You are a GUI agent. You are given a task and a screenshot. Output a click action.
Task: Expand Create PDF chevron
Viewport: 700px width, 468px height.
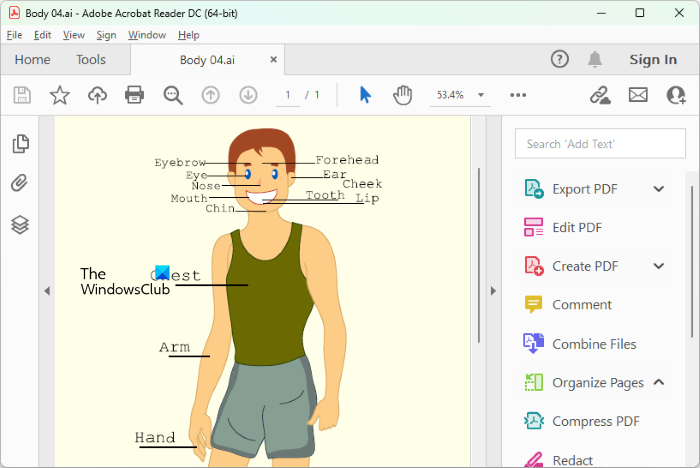[658, 266]
